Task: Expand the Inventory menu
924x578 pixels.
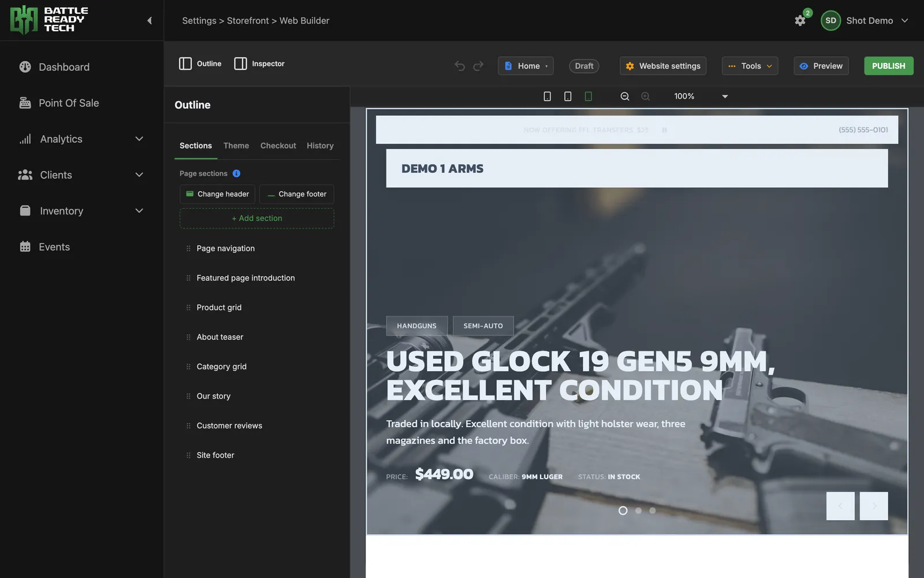Action: tap(139, 211)
